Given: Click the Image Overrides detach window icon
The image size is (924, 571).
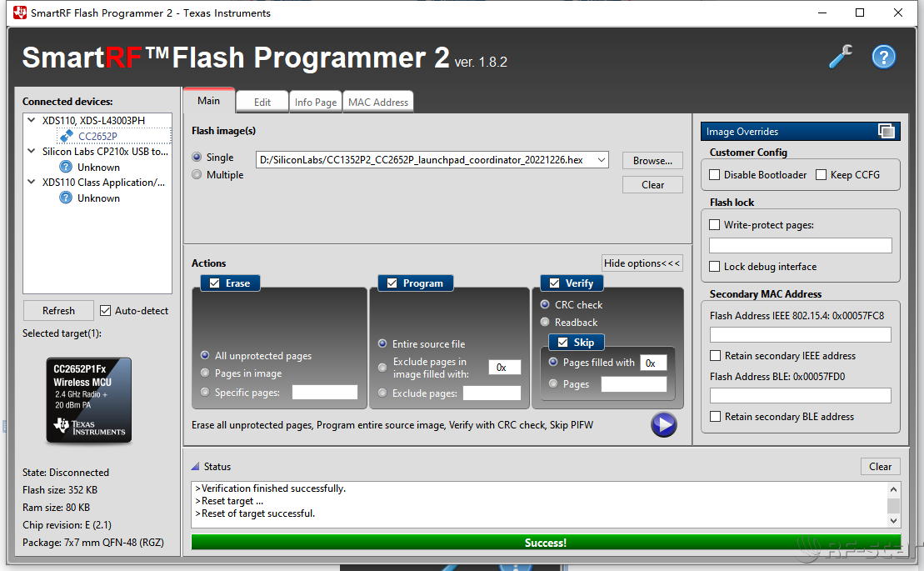Looking at the screenshot, I should (x=886, y=131).
